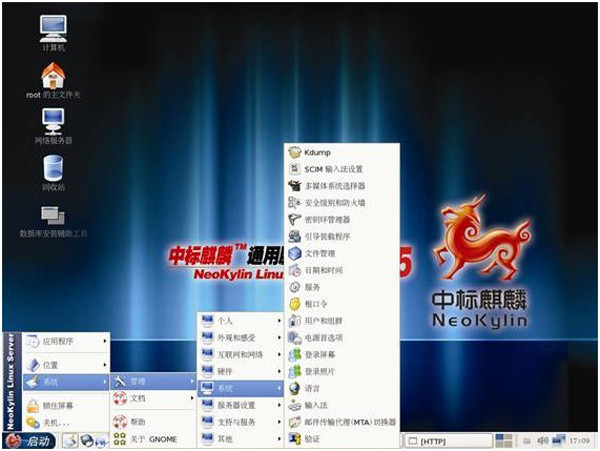This screenshot has width=600, height=451.
Task: Click the 登录照片 icon
Action: pyautogui.click(x=295, y=371)
